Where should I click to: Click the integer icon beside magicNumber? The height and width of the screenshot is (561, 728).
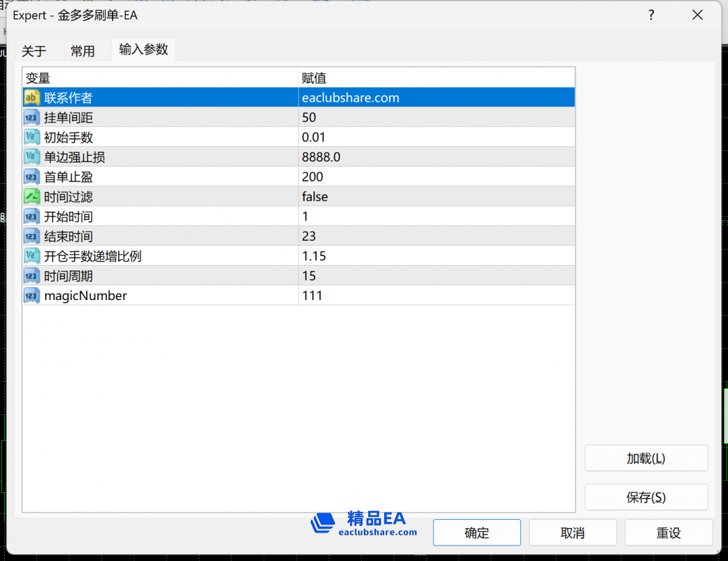tap(32, 295)
